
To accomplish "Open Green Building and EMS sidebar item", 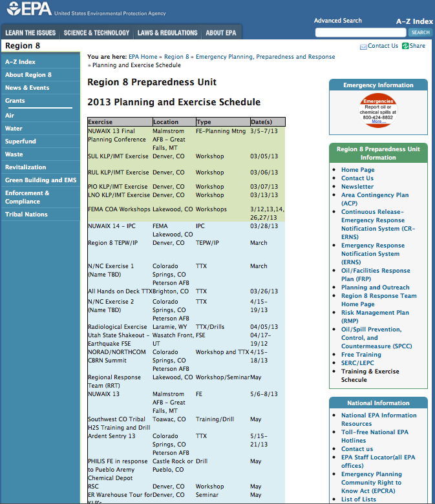I will [x=41, y=180].
